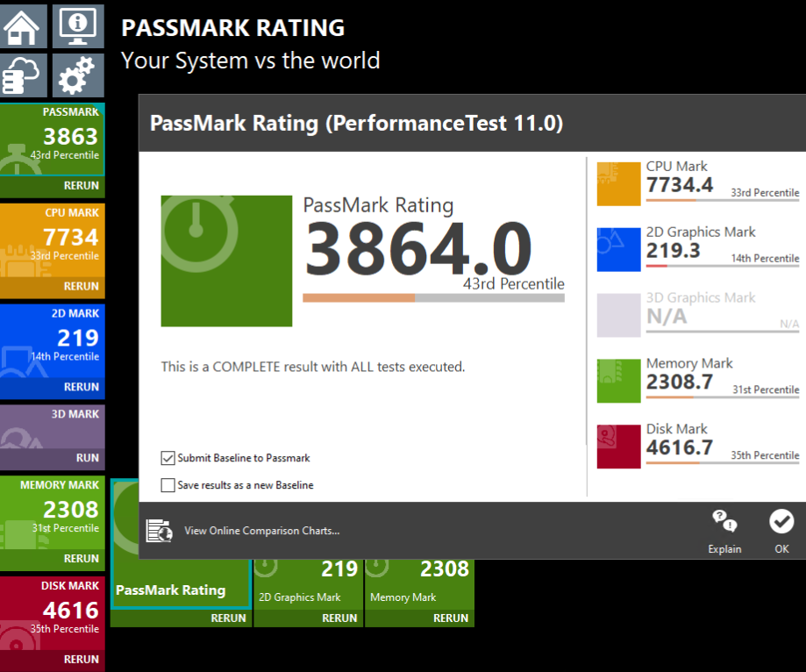This screenshot has width=806, height=672.
Task: Click the 2D Graphics Mark 219.3 value
Action: [x=673, y=251]
